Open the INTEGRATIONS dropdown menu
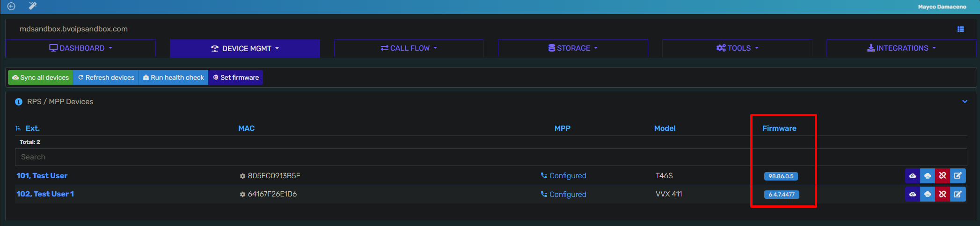 pos(901,48)
